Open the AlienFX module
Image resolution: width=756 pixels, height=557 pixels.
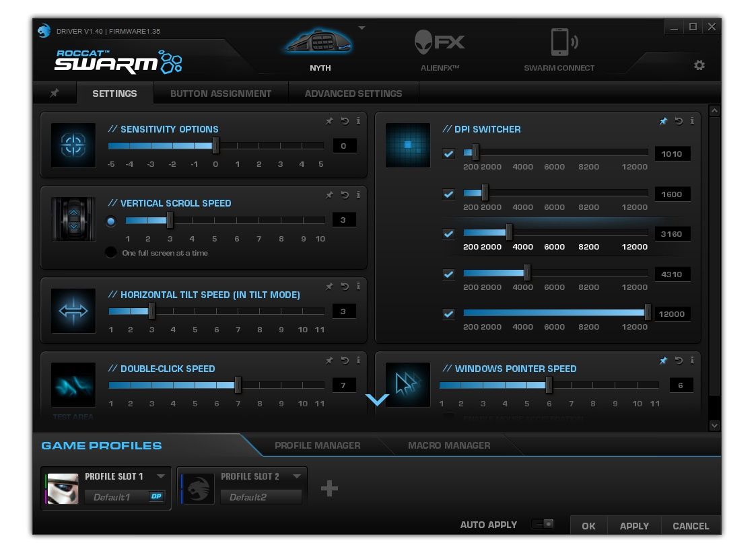pos(439,42)
